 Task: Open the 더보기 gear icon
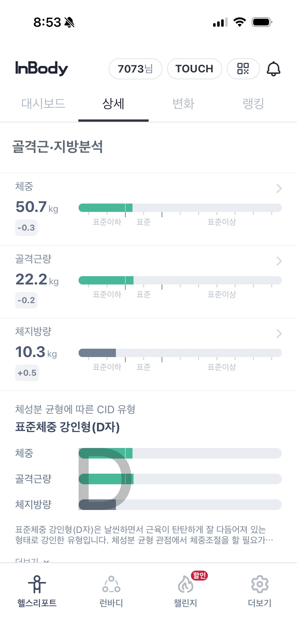pos(260,584)
